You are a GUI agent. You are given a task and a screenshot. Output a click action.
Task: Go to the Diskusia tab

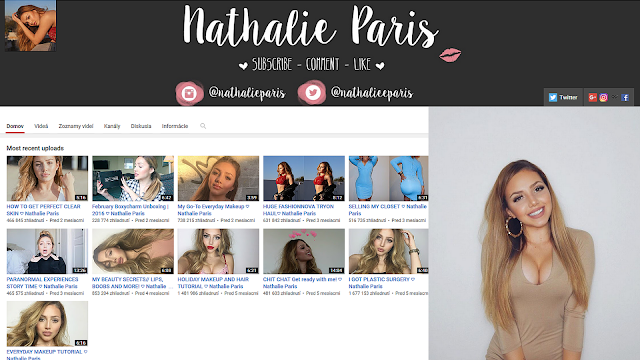pyautogui.click(x=141, y=126)
